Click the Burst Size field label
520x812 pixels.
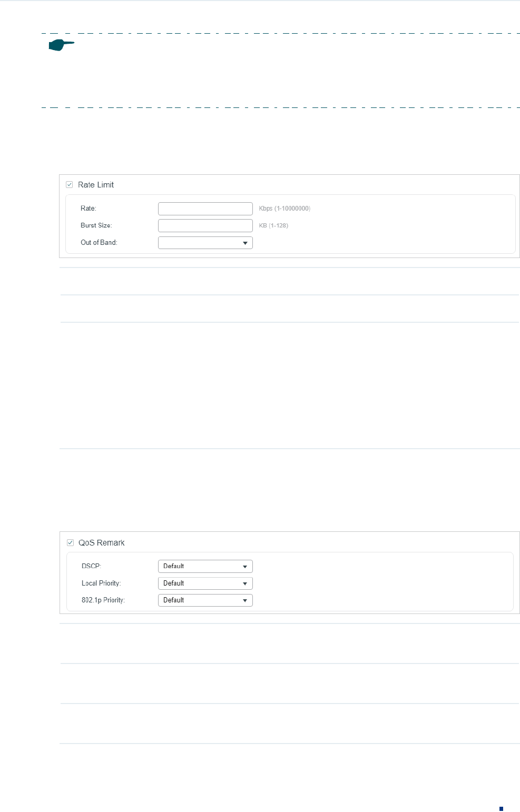point(96,225)
